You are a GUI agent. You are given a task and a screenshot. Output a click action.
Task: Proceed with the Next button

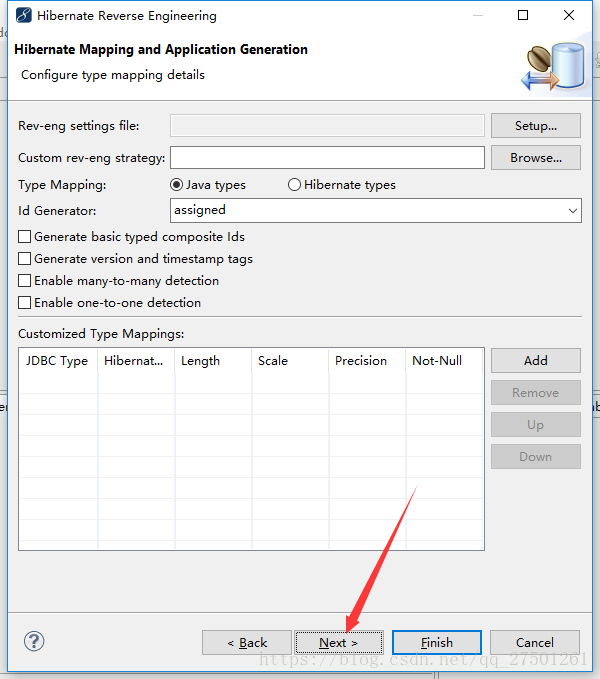click(x=339, y=643)
